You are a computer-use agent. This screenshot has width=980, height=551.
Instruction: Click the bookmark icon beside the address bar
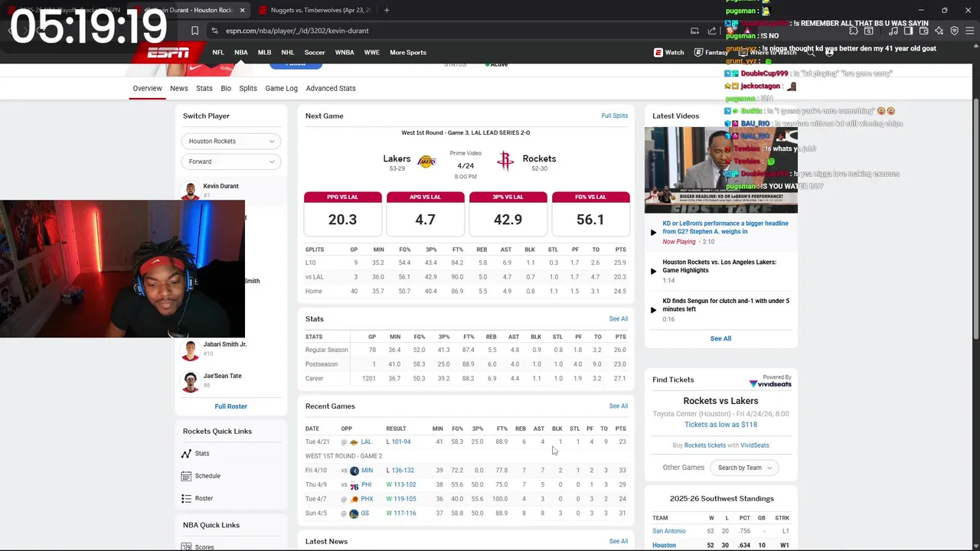point(194,31)
